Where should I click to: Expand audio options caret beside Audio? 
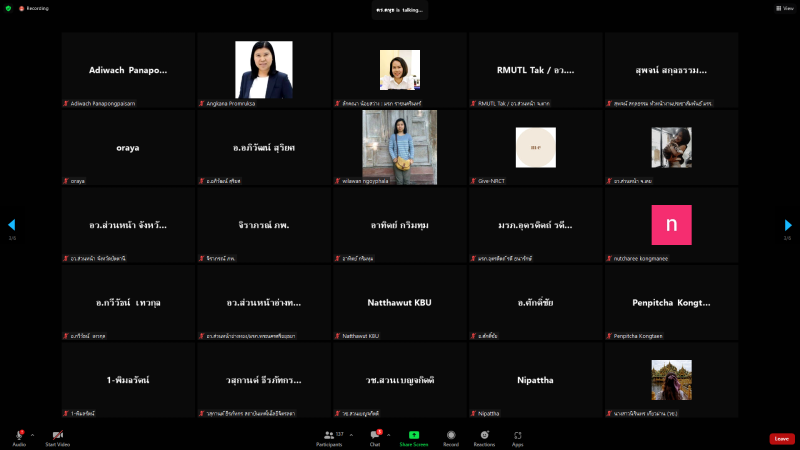coord(32,435)
